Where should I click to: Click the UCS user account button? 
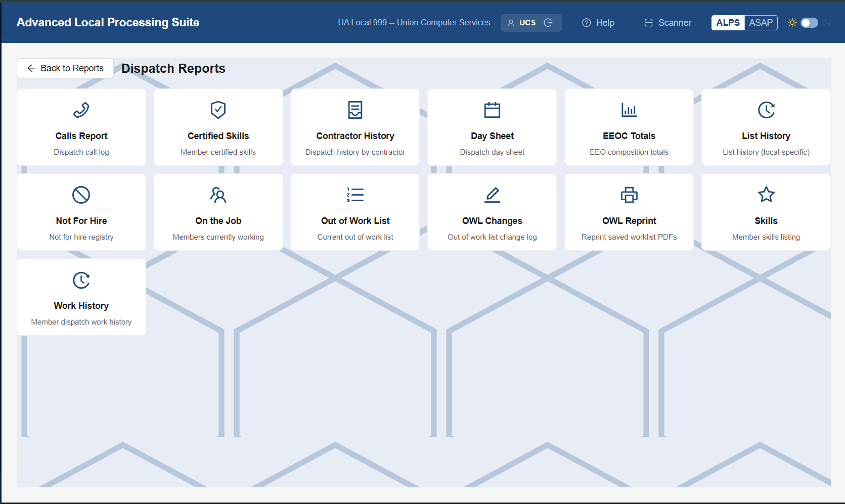(531, 23)
